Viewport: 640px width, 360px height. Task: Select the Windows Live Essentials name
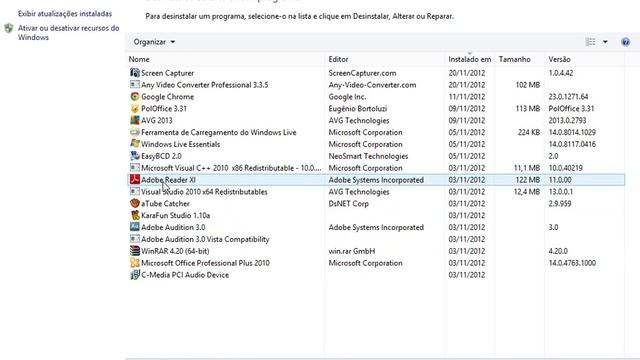click(180, 144)
